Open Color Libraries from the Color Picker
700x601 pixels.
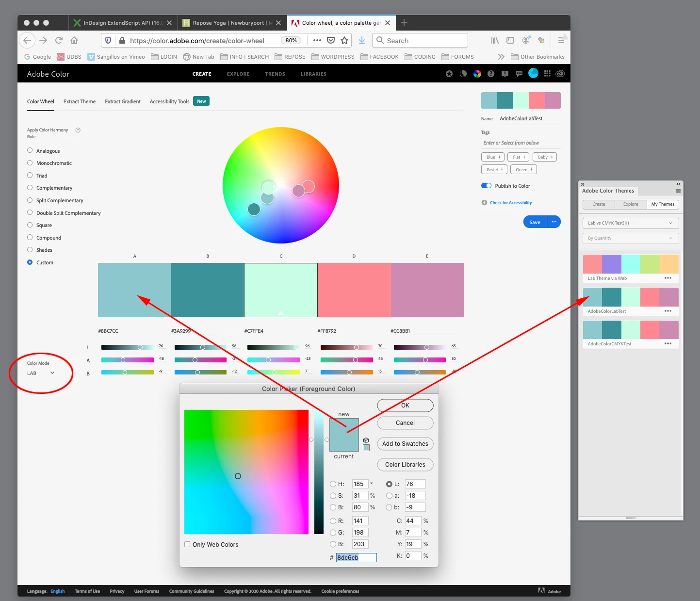coord(405,465)
